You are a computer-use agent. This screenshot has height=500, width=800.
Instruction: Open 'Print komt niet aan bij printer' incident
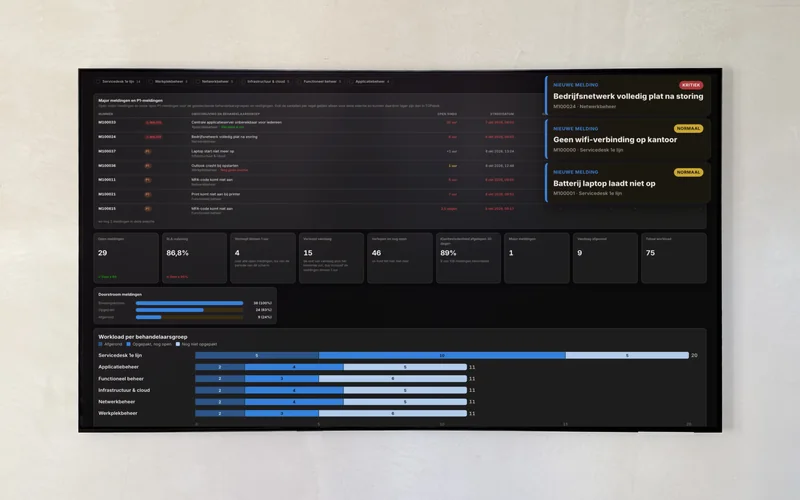coord(215,194)
